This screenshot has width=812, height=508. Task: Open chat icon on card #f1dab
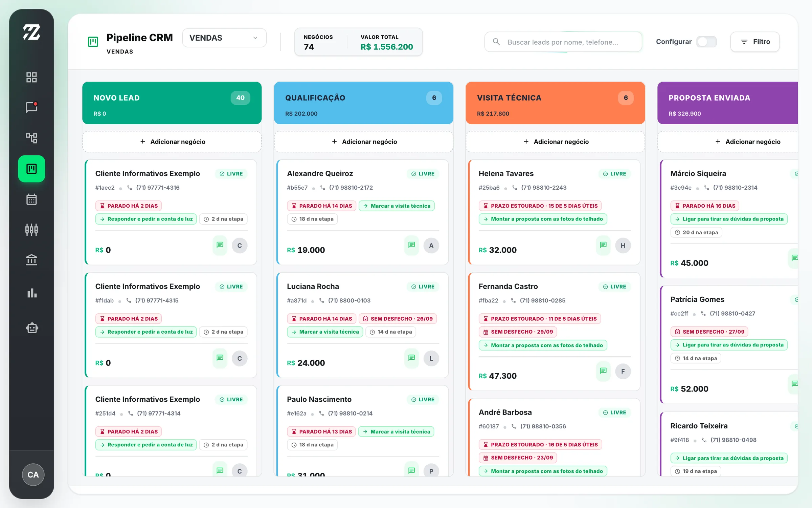(220, 358)
